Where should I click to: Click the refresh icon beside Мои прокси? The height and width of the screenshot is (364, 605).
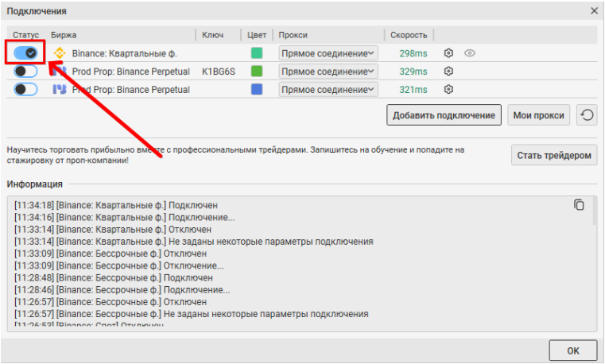pos(584,115)
